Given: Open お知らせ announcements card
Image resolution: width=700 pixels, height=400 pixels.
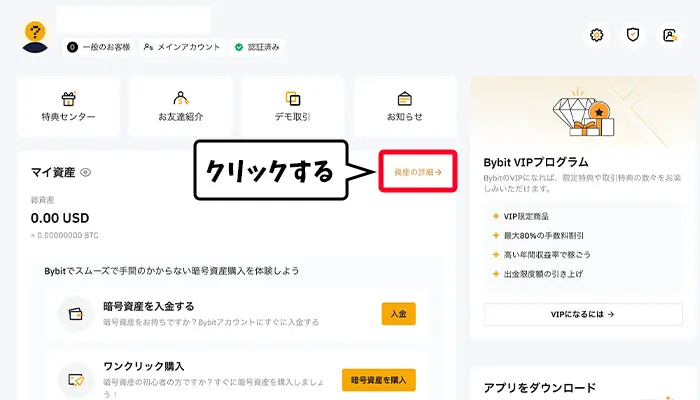Looking at the screenshot, I should (x=404, y=107).
